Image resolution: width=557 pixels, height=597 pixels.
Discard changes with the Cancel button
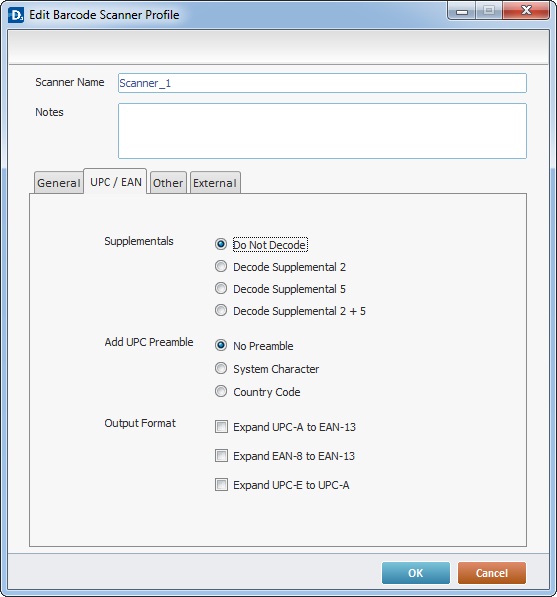coord(492,573)
